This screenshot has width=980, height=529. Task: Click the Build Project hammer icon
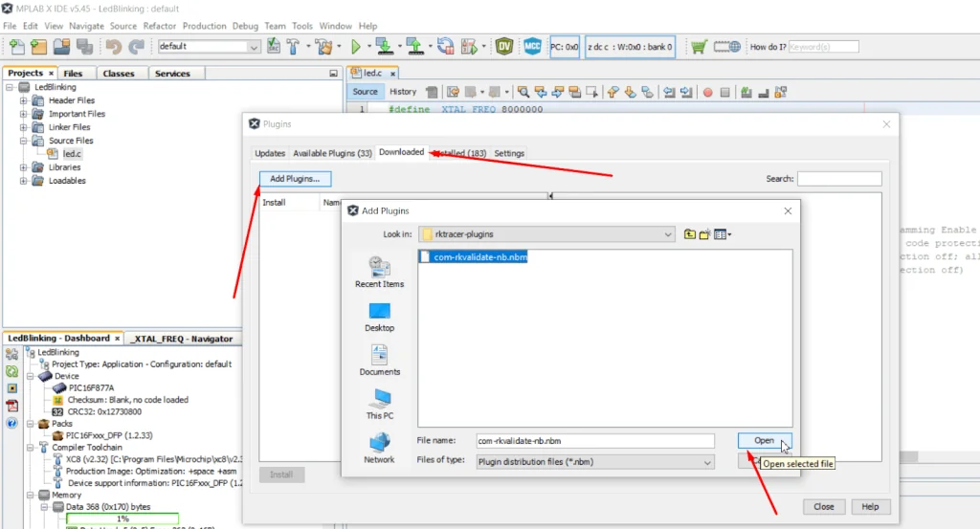point(293,46)
